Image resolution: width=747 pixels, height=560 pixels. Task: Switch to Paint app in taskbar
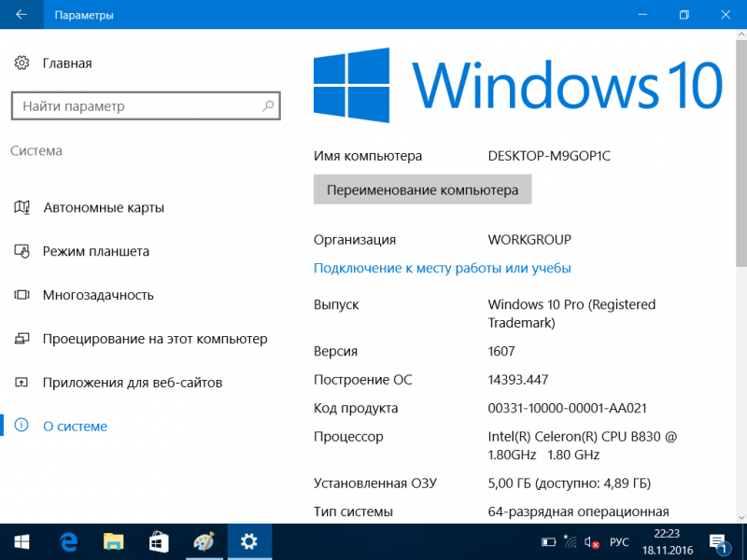click(204, 542)
